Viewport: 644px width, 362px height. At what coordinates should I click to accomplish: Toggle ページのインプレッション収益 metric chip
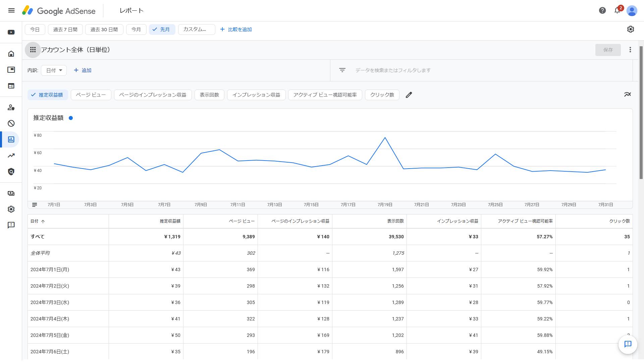[x=153, y=95]
